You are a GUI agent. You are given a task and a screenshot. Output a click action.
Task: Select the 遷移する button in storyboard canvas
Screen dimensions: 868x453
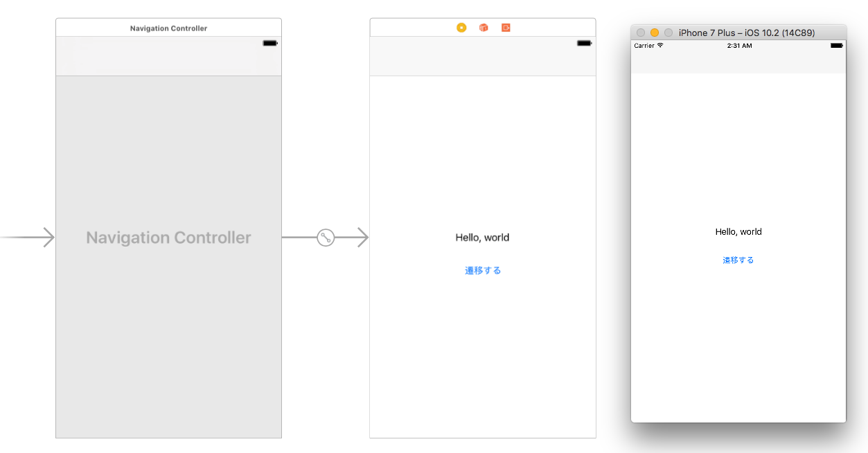point(483,271)
